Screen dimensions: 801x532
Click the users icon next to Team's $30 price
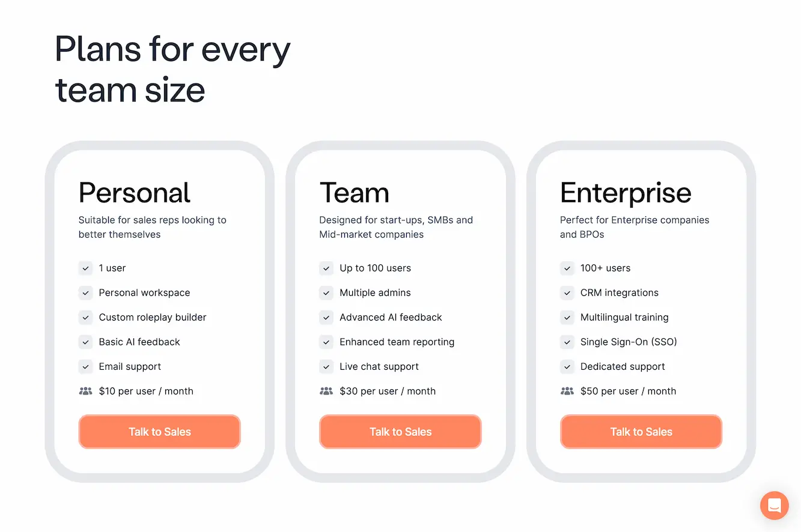pos(326,390)
